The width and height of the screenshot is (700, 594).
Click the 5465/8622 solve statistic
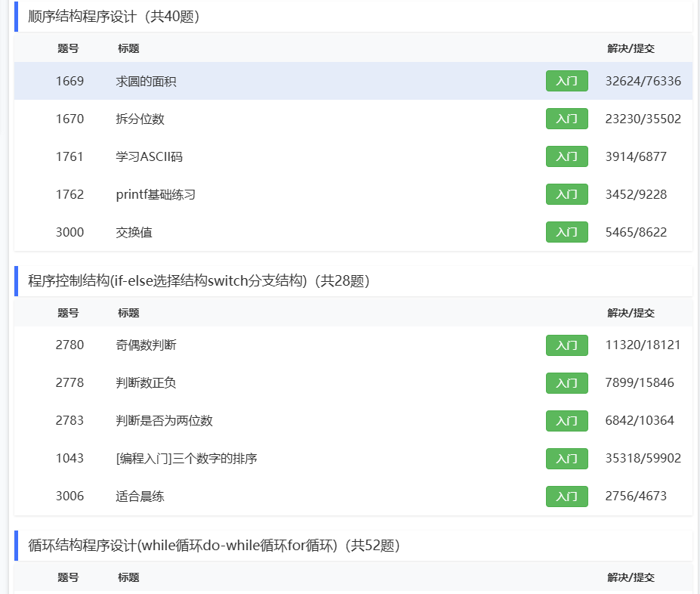tap(636, 232)
